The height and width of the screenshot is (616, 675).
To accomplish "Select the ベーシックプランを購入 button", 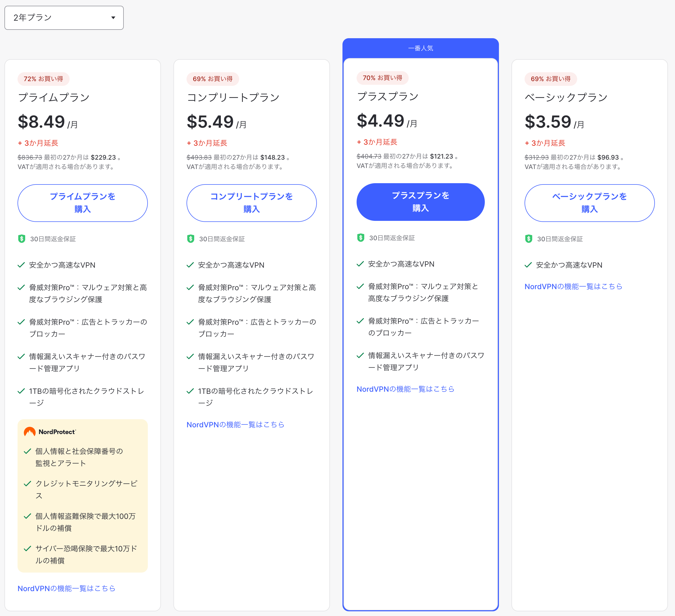I will click(x=589, y=203).
